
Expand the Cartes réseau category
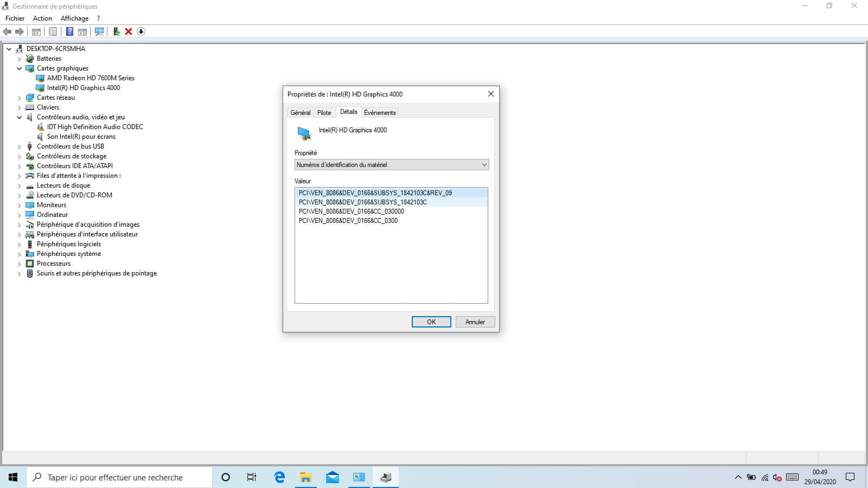coord(19,98)
